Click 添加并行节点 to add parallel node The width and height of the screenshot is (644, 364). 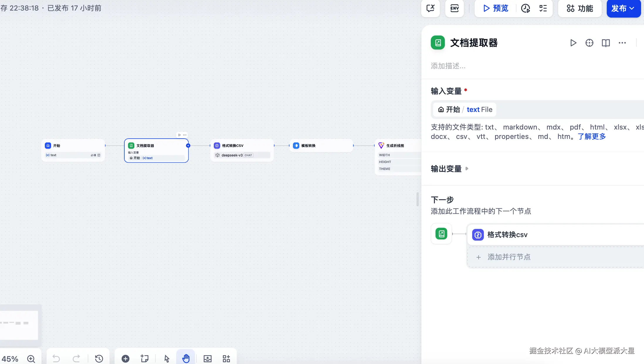click(509, 257)
